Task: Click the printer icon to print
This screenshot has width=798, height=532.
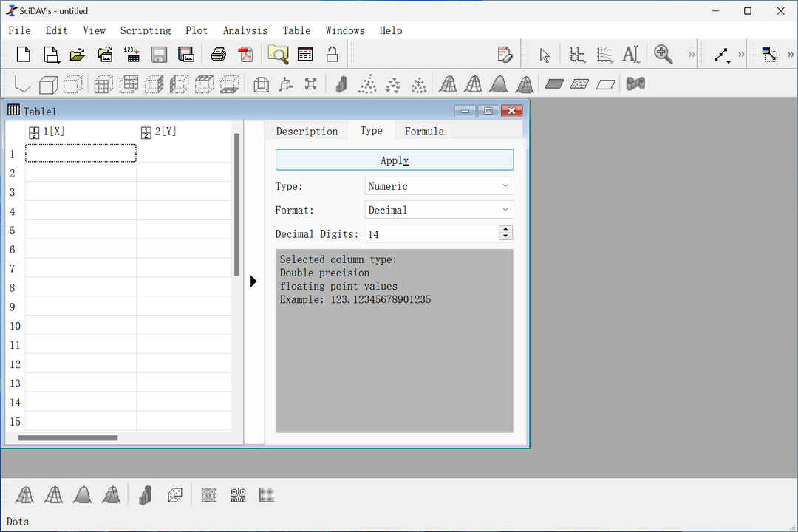Action: click(x=218, y=55)
